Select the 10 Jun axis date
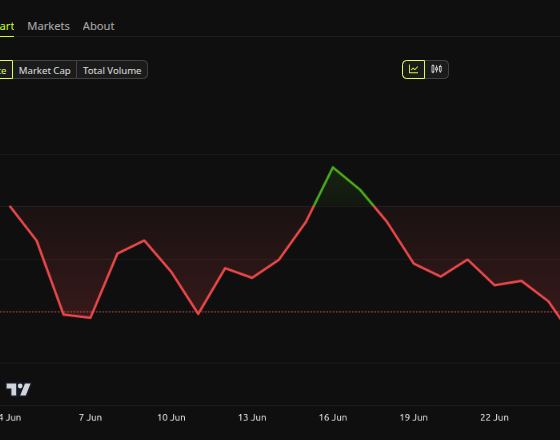Viewport: 560px width, 440px height. coord(171,418)
